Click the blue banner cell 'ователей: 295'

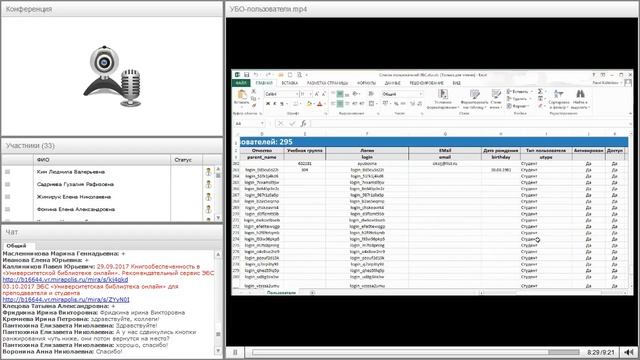(x=433, y=142)
